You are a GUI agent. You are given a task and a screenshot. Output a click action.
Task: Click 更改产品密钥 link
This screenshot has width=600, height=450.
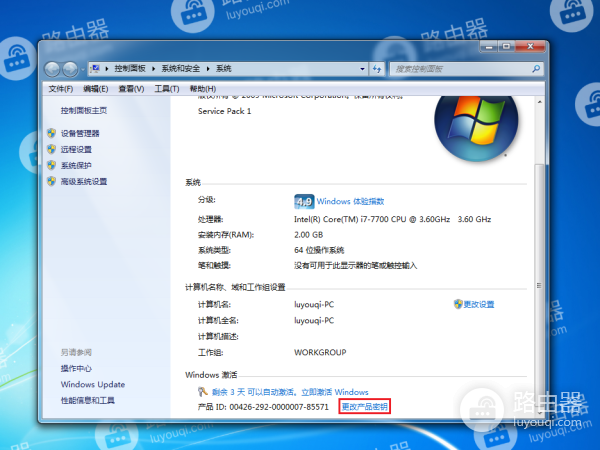coord(365,406)
